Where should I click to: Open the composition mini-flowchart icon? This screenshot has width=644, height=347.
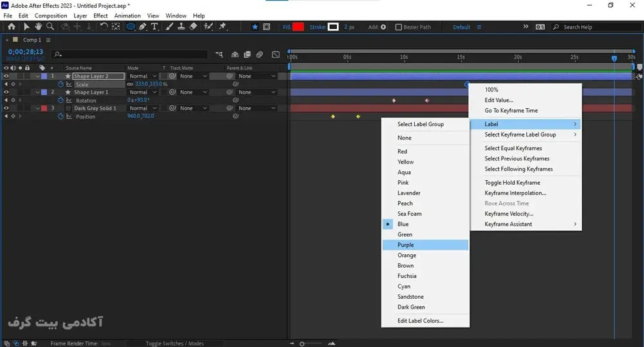pyautogui.click(x=219, y=54)
